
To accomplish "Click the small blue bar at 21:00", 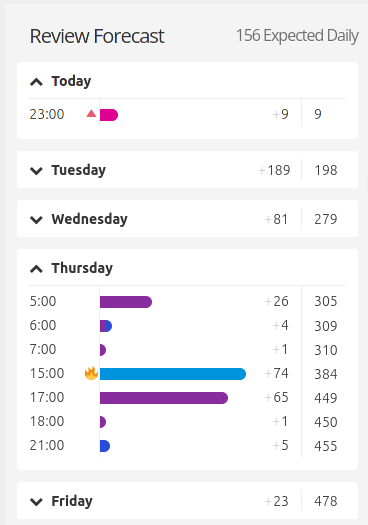I will tap(105, 446).
